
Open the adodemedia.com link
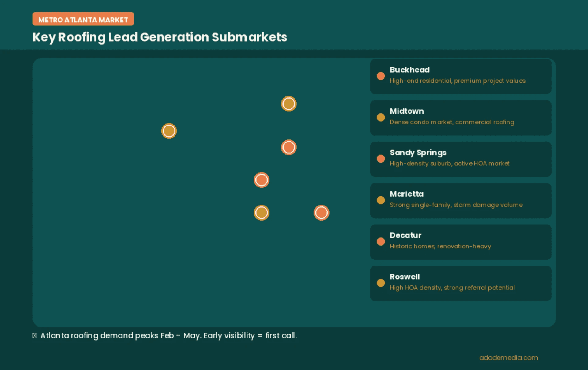click(x=508, y=357)
